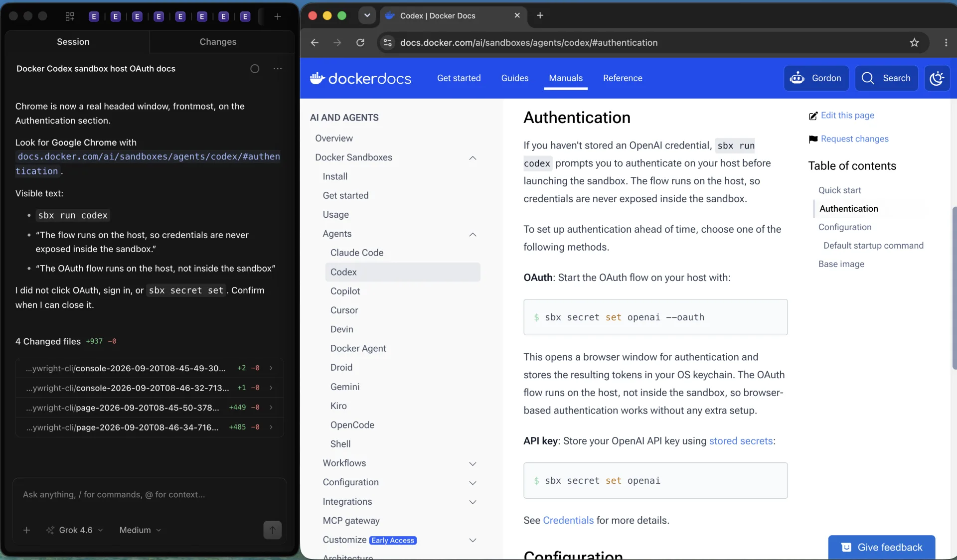Open the Manuals nav item
Image resolution: width=957 pixels, height=560 pixels.
click(565, 78)
